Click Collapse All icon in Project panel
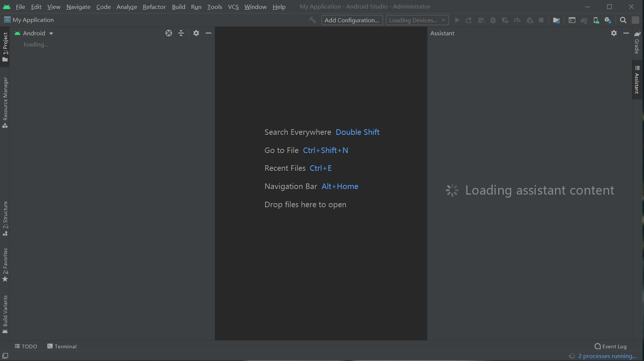 [x=181, y=33]
